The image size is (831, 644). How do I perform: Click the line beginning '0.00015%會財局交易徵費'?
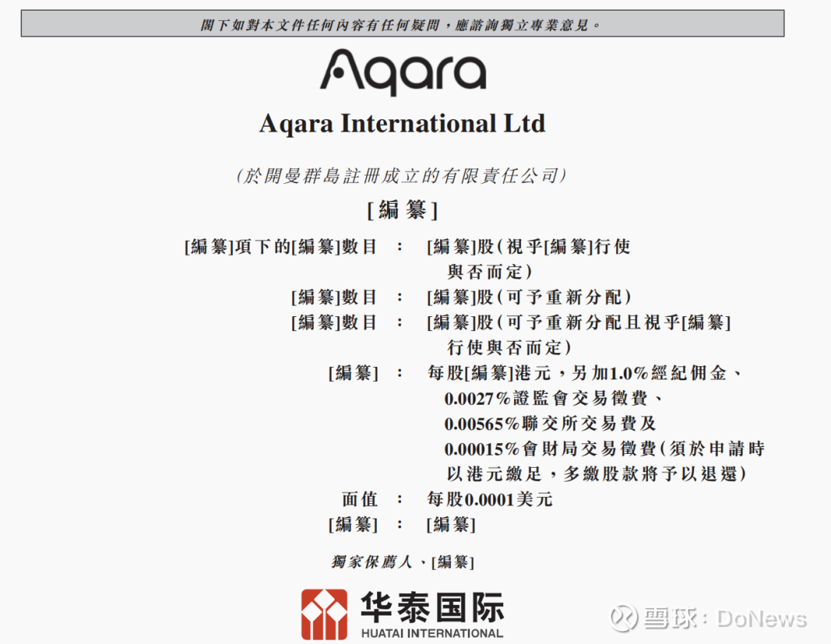[x=604, y=449]
